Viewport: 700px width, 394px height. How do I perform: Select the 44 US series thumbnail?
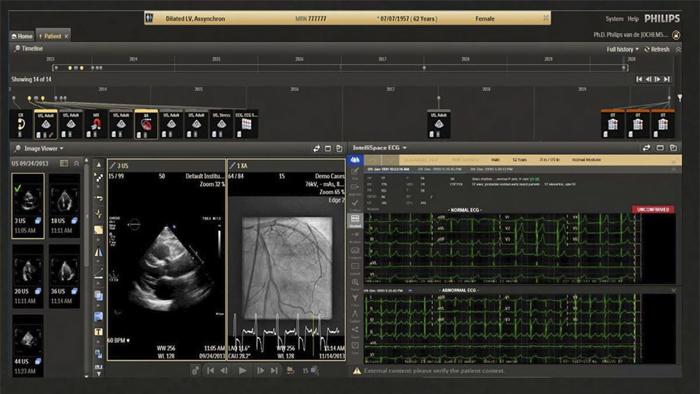[x=28, y=346]
